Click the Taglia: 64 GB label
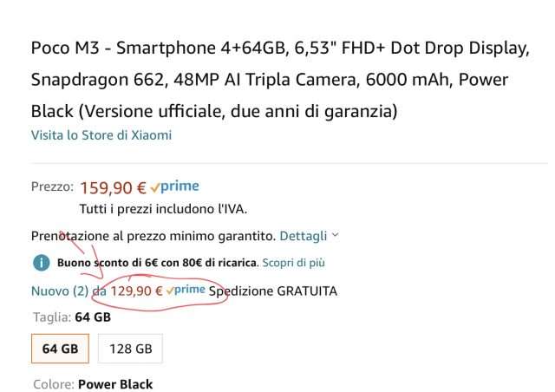The image size is (555, 392). (72, 317)
